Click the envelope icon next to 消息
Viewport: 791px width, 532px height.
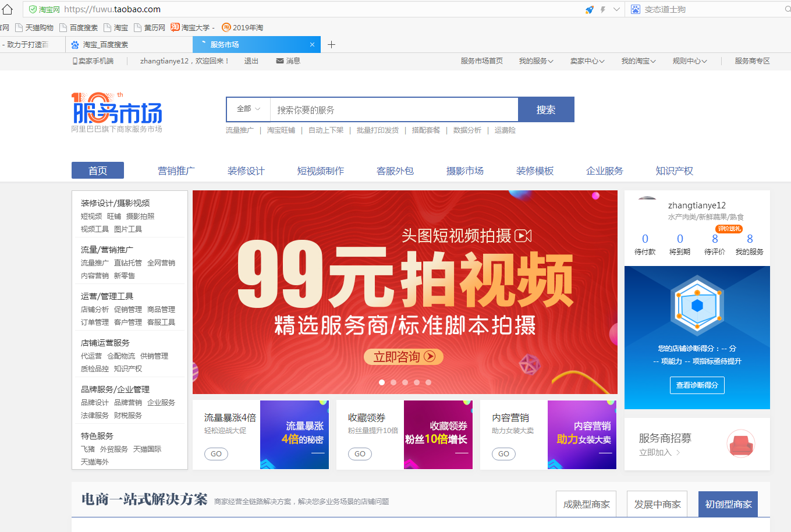click(280, 61)
